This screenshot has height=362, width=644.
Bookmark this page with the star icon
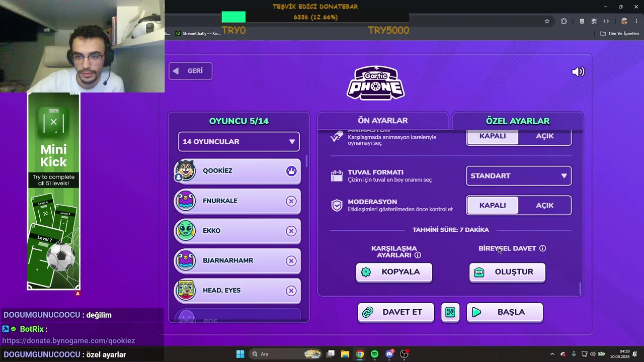coord(547,21)
